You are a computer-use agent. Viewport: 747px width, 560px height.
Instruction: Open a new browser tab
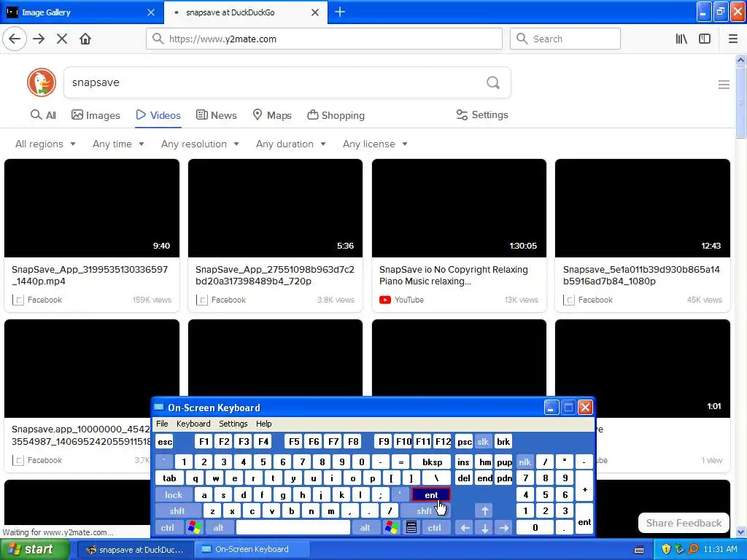coord(340,12)
